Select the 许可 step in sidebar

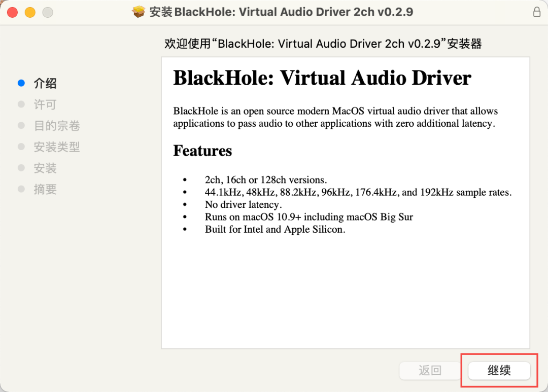point(45,104)
